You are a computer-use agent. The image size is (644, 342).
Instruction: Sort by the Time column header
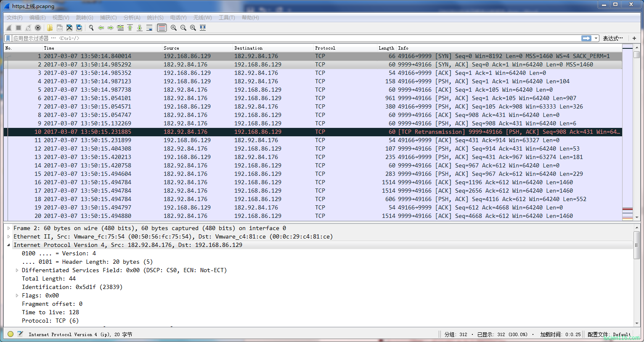102,48
